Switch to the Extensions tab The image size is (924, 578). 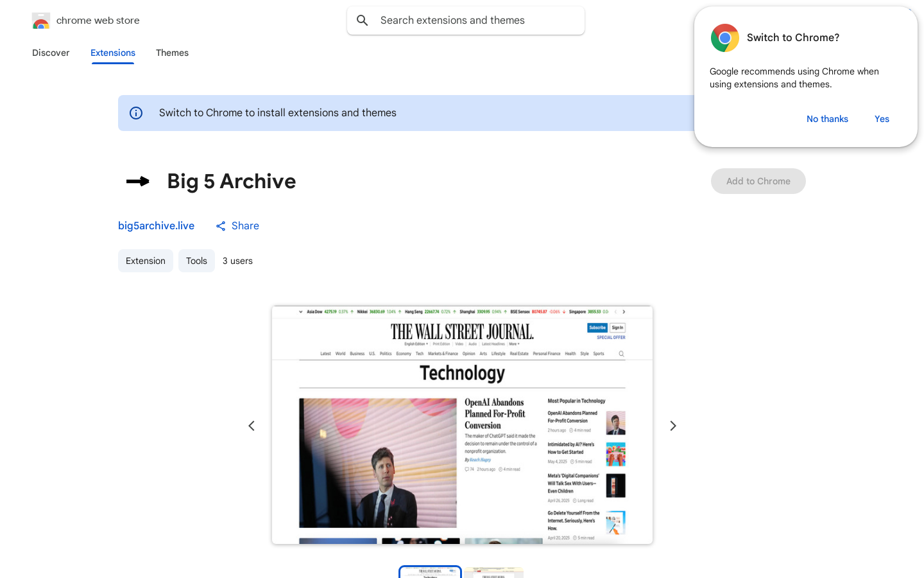point(113,53)
